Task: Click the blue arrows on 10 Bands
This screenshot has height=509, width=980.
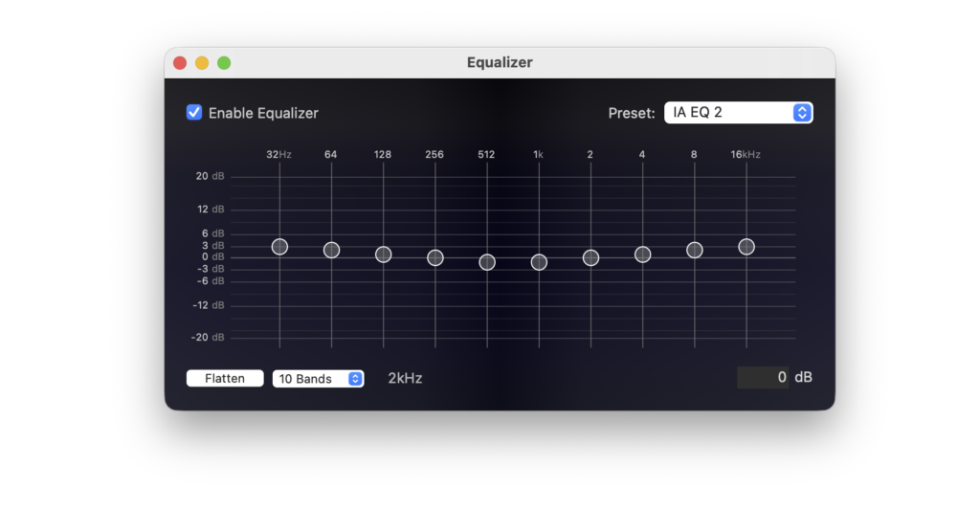Action: 355,379
